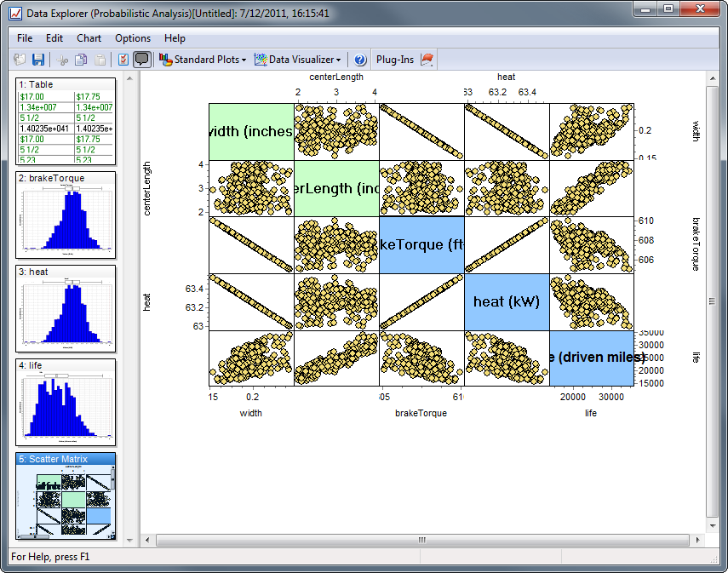The width and height of the screenshot is (728, 573).
Task: Open the Edit menu
Action: pyautogui.click(x=54, y=38)
